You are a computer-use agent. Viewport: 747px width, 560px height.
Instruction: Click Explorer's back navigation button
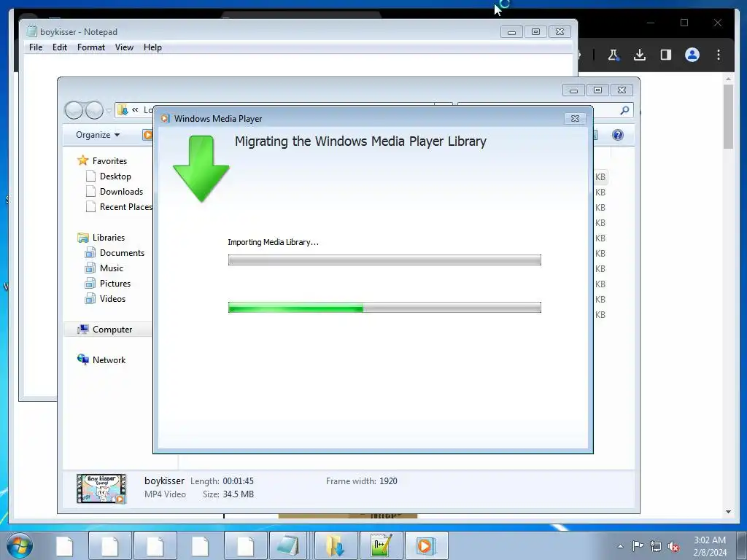(x=74, y=111)
